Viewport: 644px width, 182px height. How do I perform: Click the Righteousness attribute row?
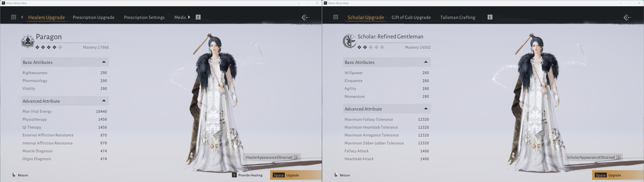(65, 73)
